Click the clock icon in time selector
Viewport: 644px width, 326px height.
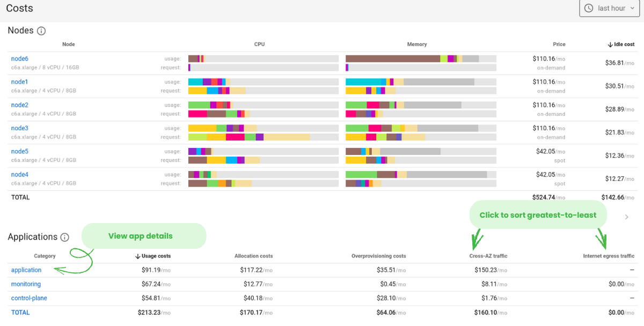click(589, 8)
